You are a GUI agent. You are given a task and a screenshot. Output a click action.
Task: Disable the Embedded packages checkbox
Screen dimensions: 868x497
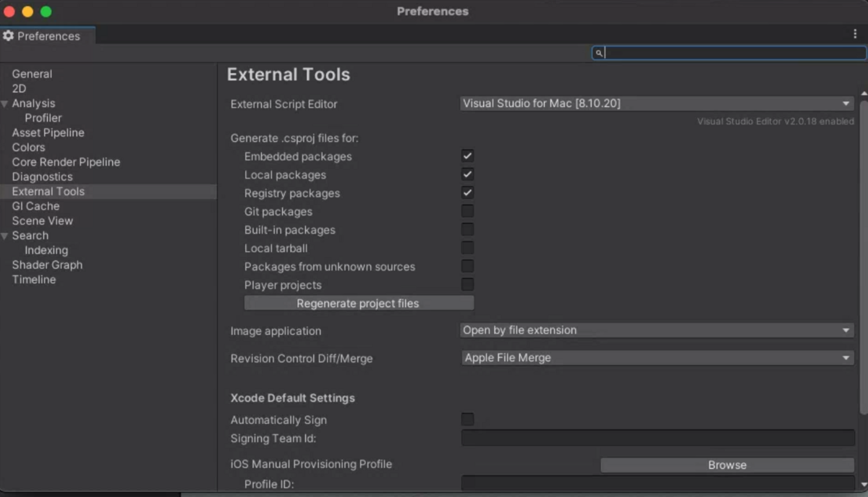point(467,156)
